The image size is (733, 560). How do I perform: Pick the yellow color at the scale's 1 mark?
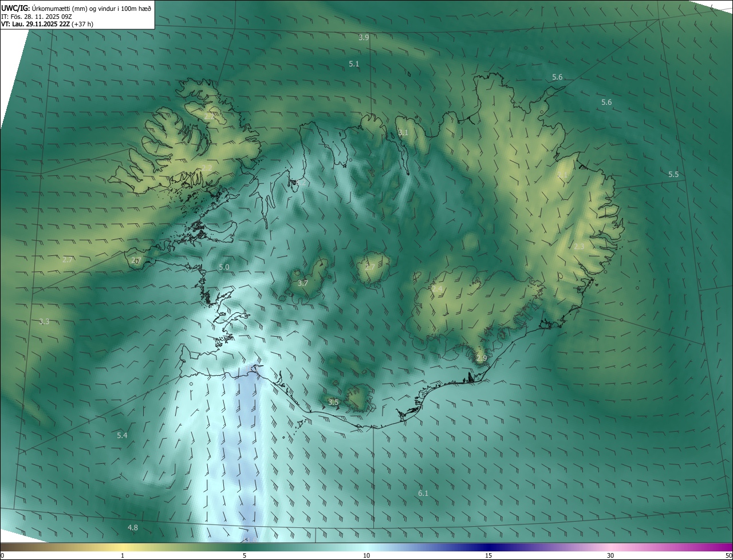(123, 547)
